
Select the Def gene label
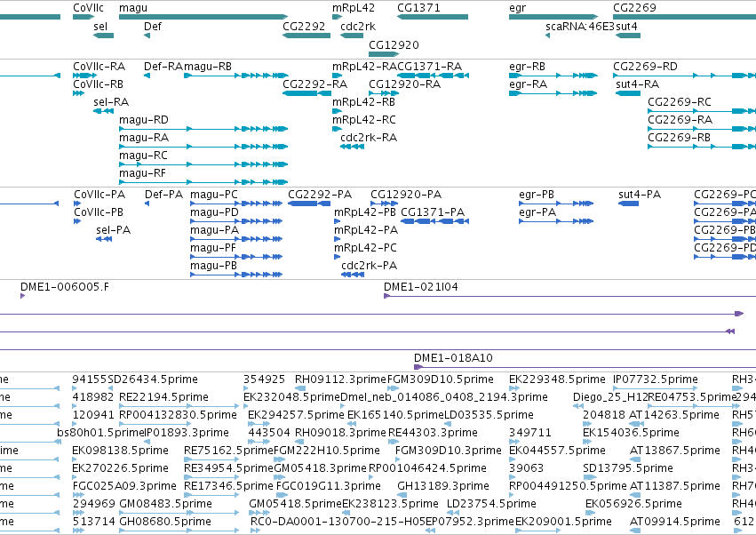coord(153,27)
